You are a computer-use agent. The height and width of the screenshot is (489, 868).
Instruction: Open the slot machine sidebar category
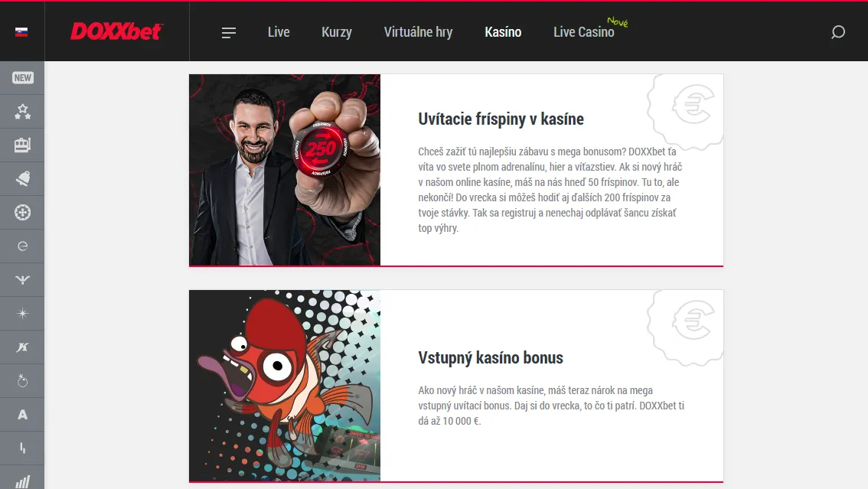22,145
